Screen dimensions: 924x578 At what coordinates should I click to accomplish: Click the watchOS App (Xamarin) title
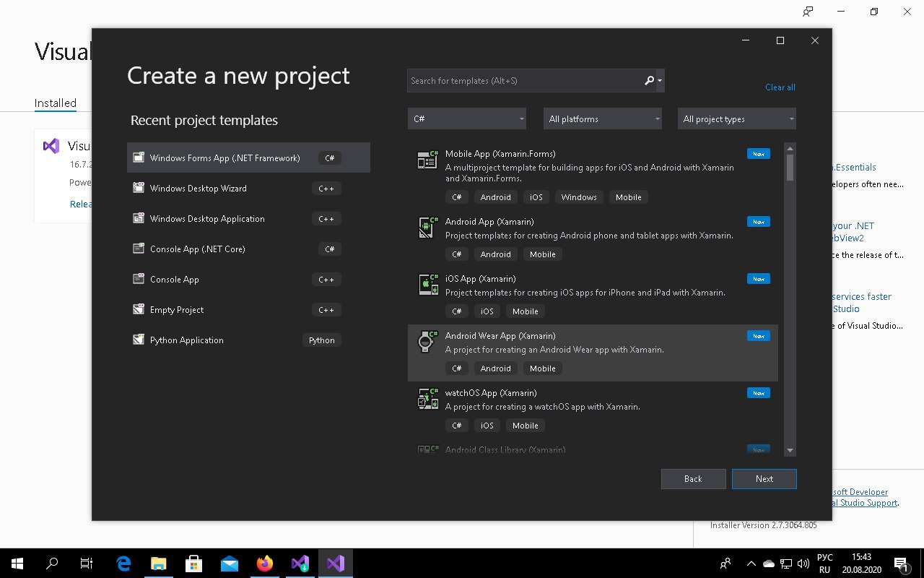[x=491, y=393]
